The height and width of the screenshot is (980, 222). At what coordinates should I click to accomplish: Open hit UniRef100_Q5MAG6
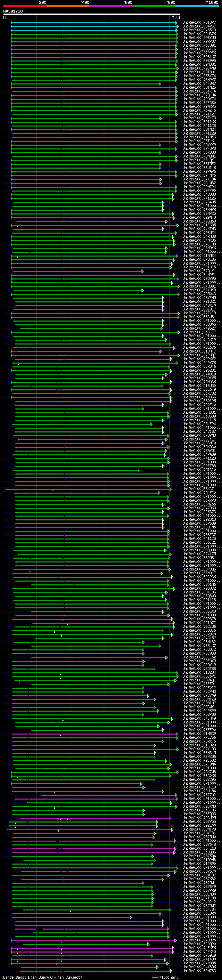tap(199, 382)
